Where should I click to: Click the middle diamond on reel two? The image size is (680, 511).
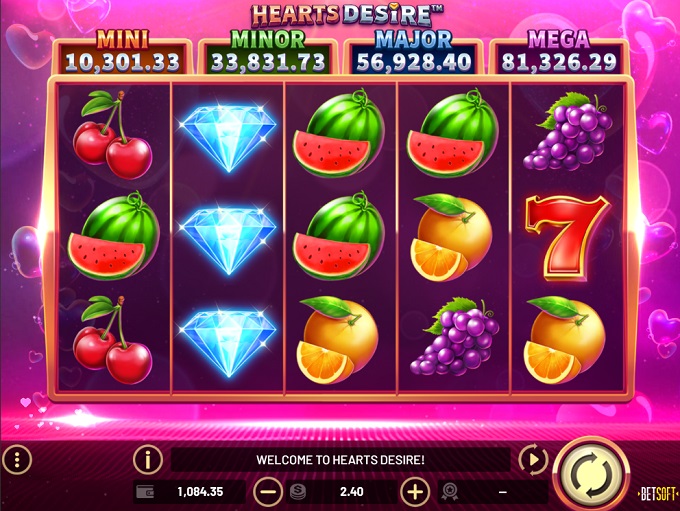point(228,240)
